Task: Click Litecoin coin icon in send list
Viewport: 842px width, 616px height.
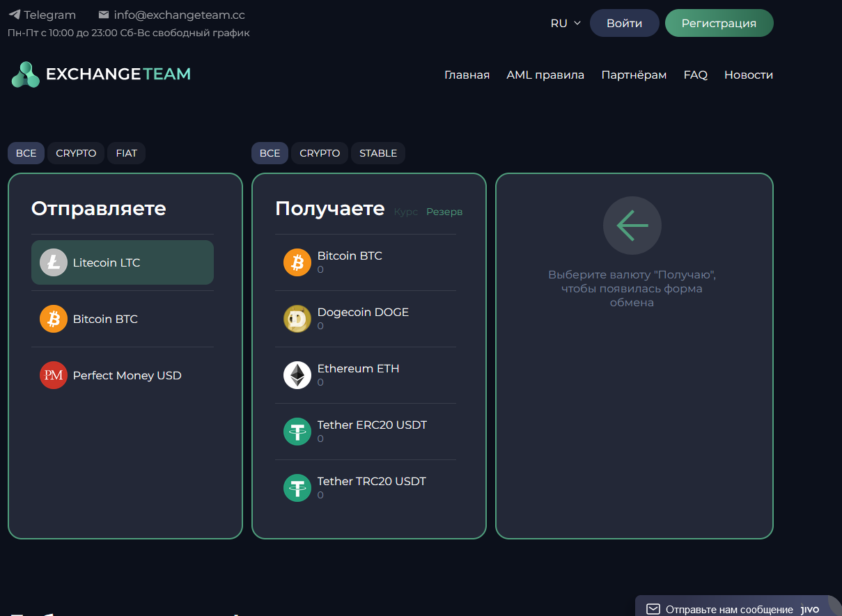Action: tap(54, 262)
